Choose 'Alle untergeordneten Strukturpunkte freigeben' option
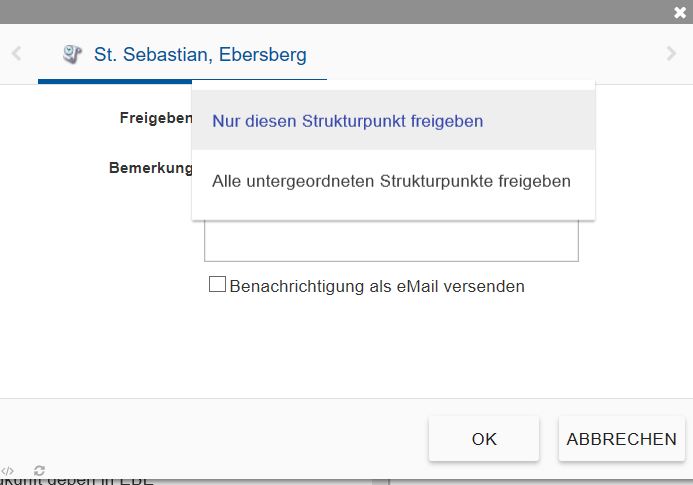The width and height of the screenshot is (693, 485). click(x=393, y=181)
